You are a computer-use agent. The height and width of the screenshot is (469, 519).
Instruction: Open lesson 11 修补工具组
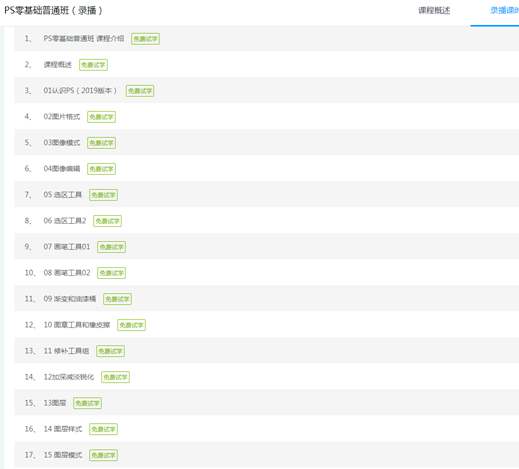66,351
